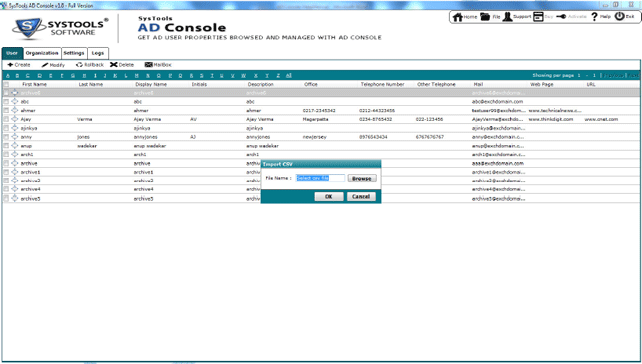Switch to the User tab

pyautogui.click(x=12, y=53)
